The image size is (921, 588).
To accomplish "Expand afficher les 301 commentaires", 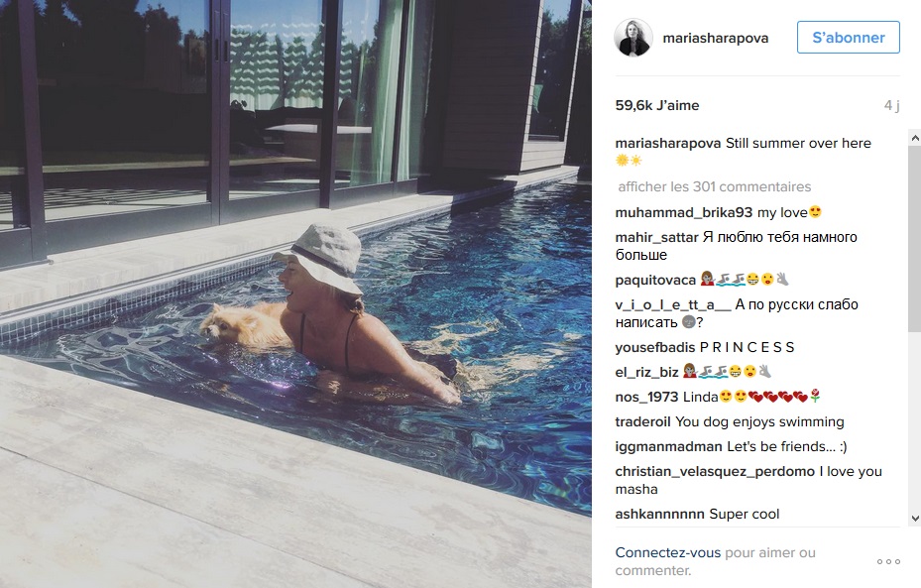I will coord(714,186).
